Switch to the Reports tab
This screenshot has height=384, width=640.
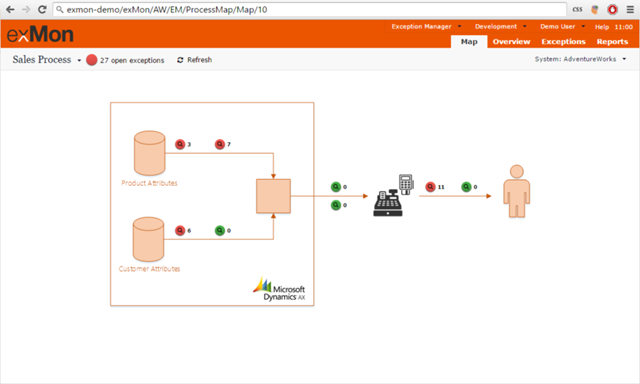pyautogui.click(x=612, y=42)
